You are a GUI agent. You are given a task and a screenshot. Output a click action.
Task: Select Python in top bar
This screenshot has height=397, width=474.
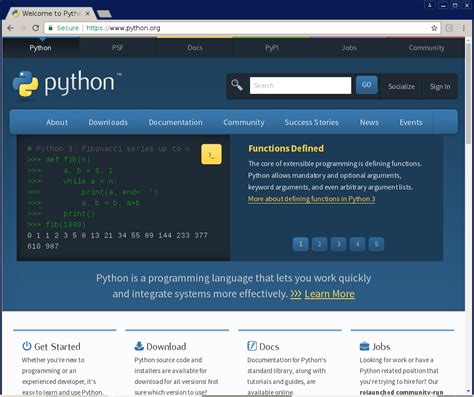pyautogui.click(x=40, y=48)
